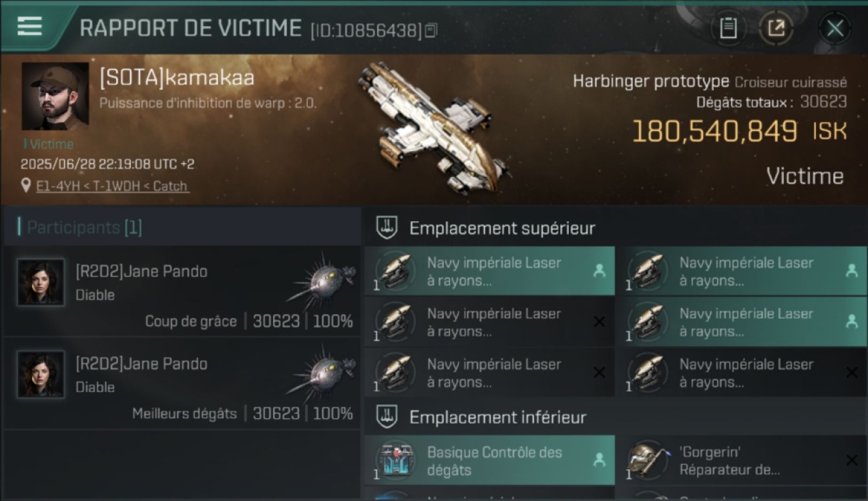Open the Participants [1] tab

coord(84,227)
